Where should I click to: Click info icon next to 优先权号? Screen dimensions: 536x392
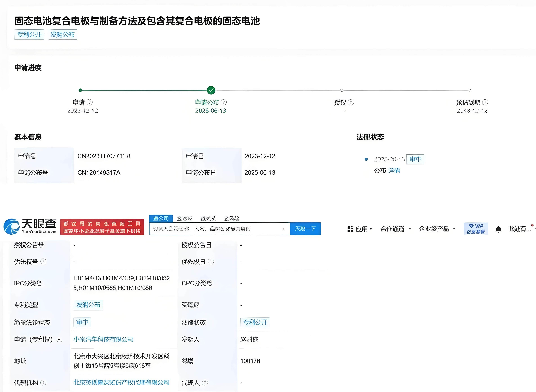[43, 261]
